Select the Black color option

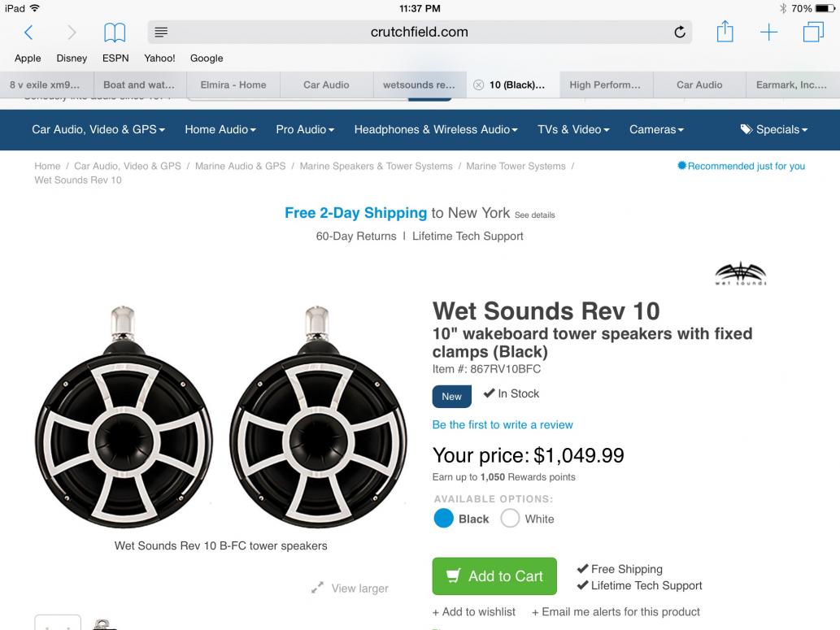(x=443, y=519)
